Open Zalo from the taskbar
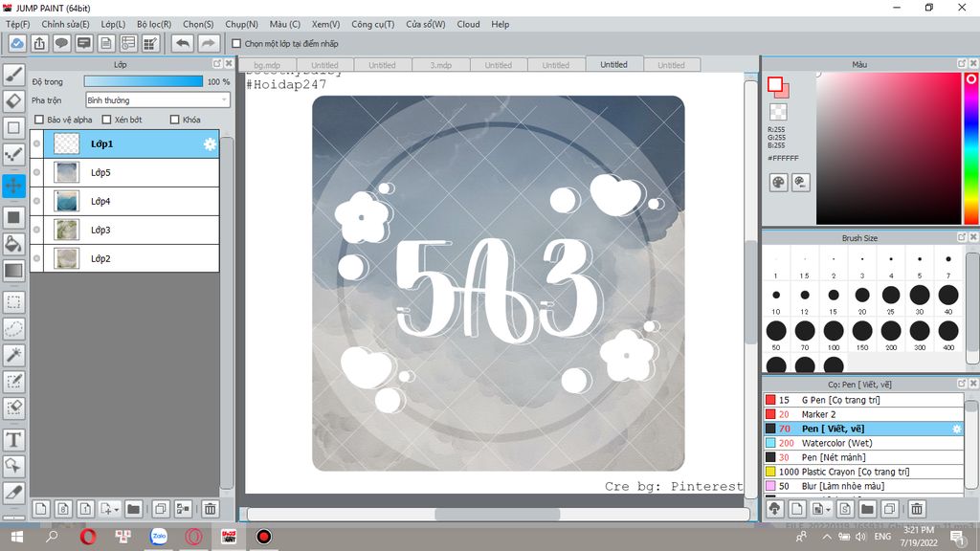The image size is (980, 551). pos(159,537)
